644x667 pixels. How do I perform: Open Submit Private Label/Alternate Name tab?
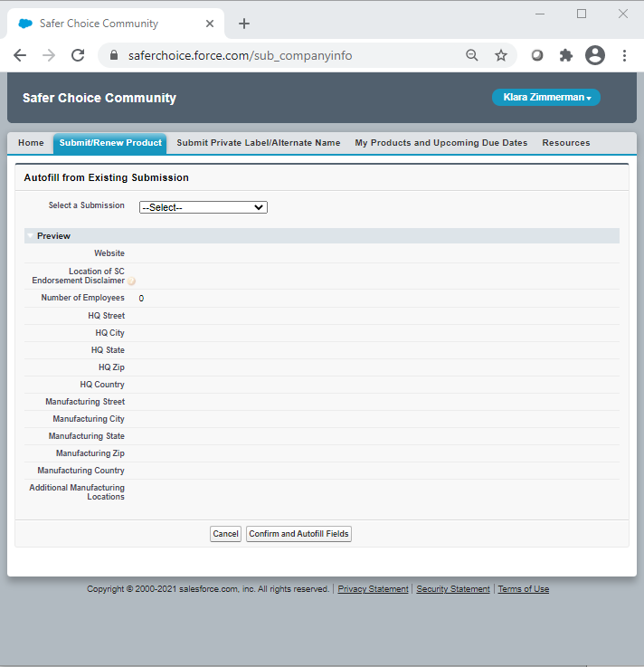tap(259, 143)
